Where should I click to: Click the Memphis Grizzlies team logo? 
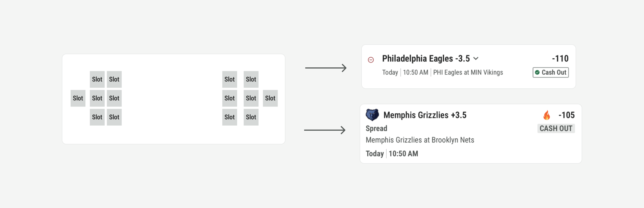372,115
